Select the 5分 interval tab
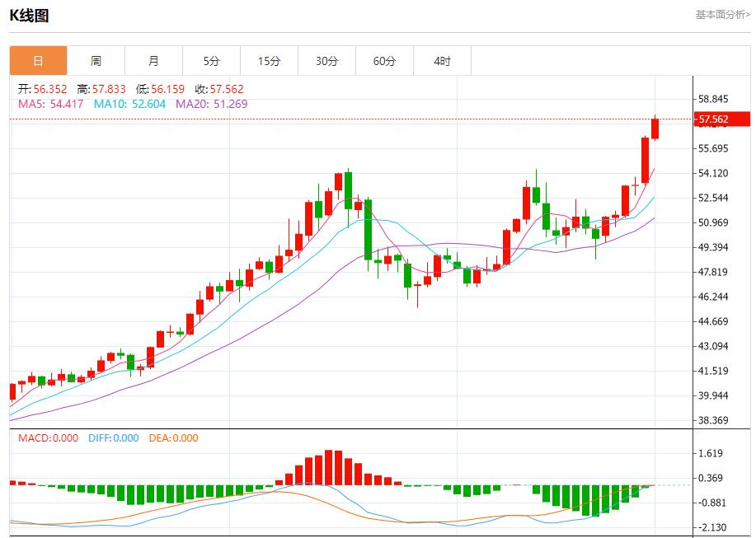 pos(212,60)
